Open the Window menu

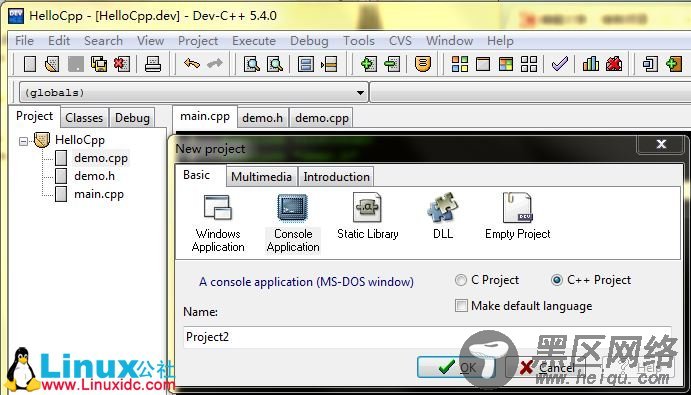pyautogui.click(x=450, y=41)
